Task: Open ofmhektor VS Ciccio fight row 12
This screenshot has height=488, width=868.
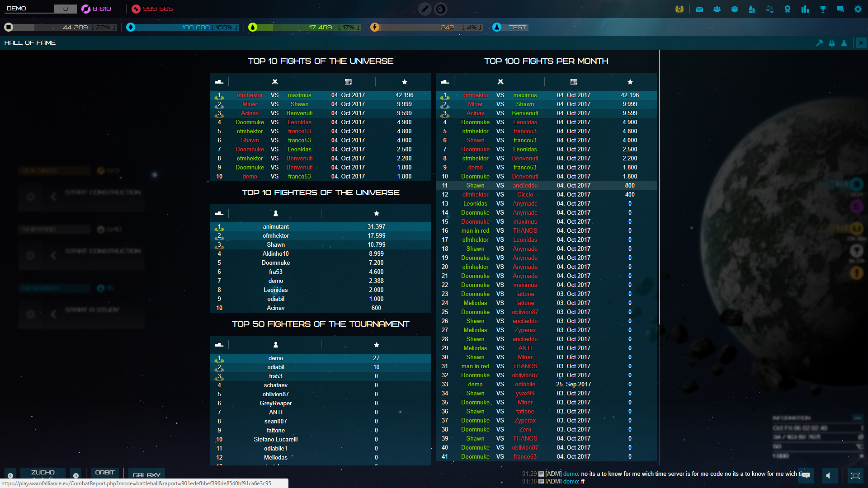Action: click(546, 195)
